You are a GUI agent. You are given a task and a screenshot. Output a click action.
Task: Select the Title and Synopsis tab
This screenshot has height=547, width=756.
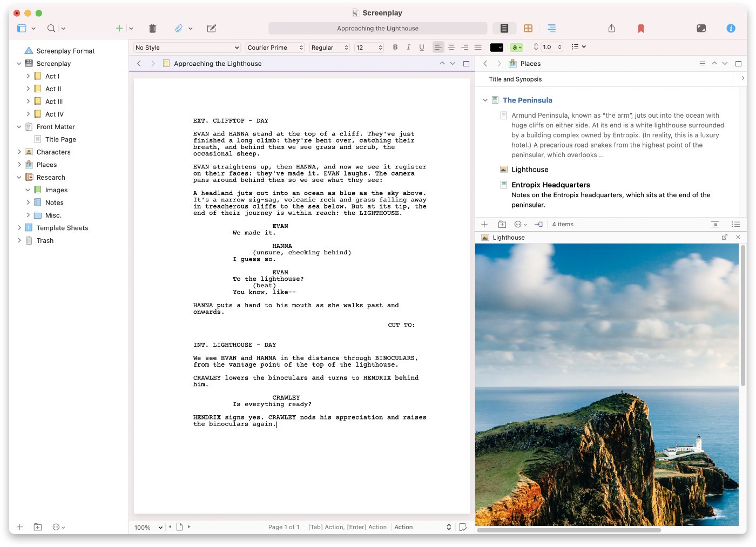click(515, 79)
